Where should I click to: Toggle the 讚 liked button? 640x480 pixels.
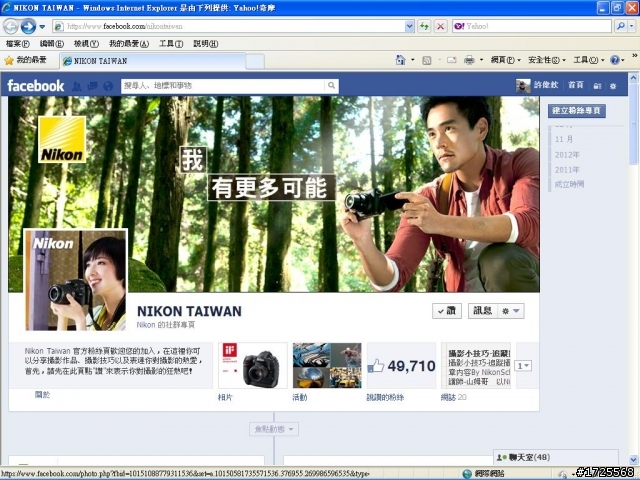pos(447,311)
